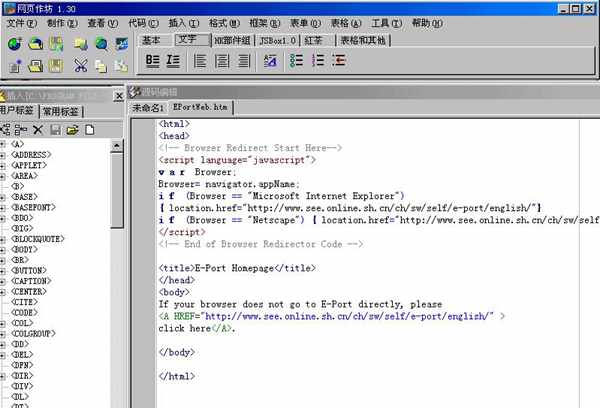Open the 插入(I) menu
The image size is (600, 408).
coord(184,23)
